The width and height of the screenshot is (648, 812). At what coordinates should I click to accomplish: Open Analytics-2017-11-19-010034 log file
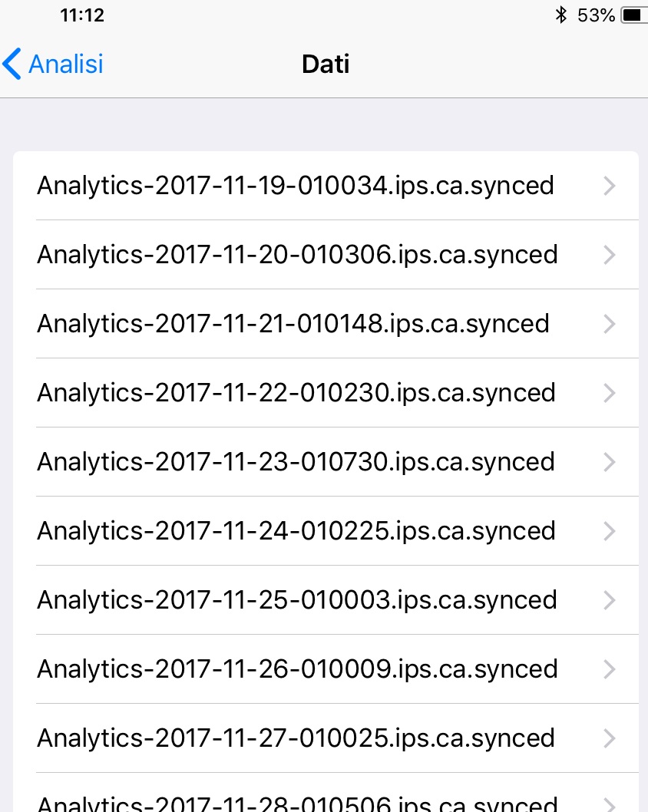[296, 186]
